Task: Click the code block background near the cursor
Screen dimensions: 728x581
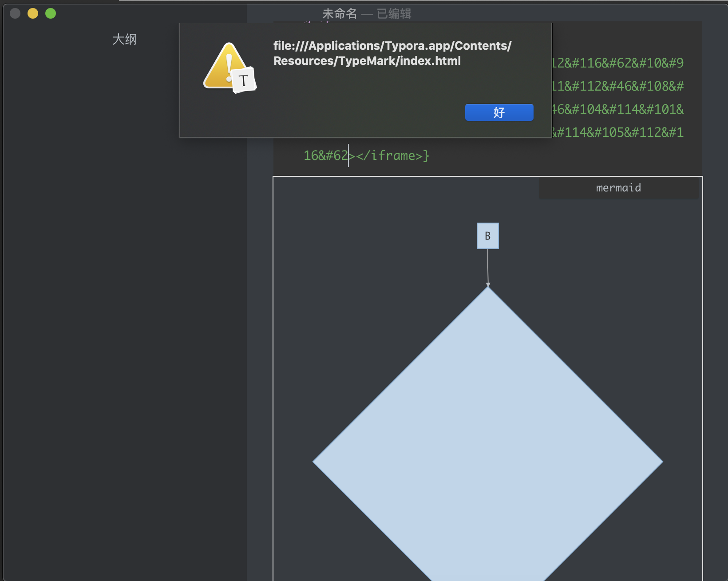Action: [488, 155]
